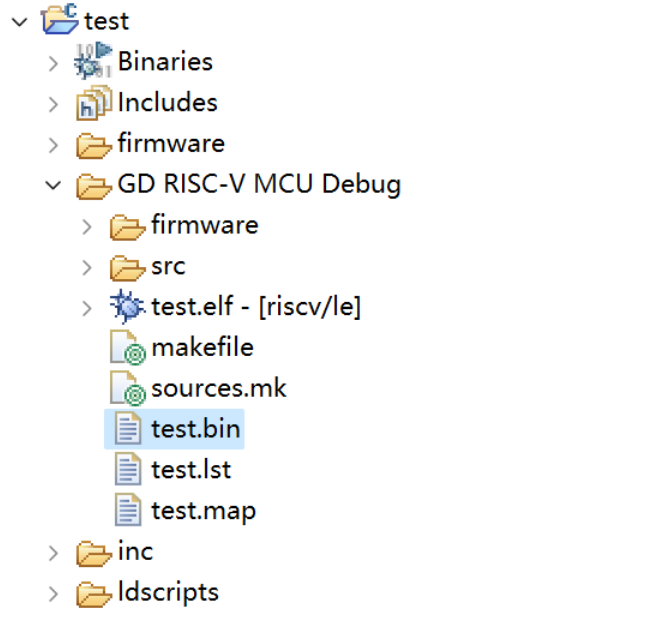Collapse the test project tree
Image resolution: width=657 pixels, height=618 pixels.
tap(18, 21)
